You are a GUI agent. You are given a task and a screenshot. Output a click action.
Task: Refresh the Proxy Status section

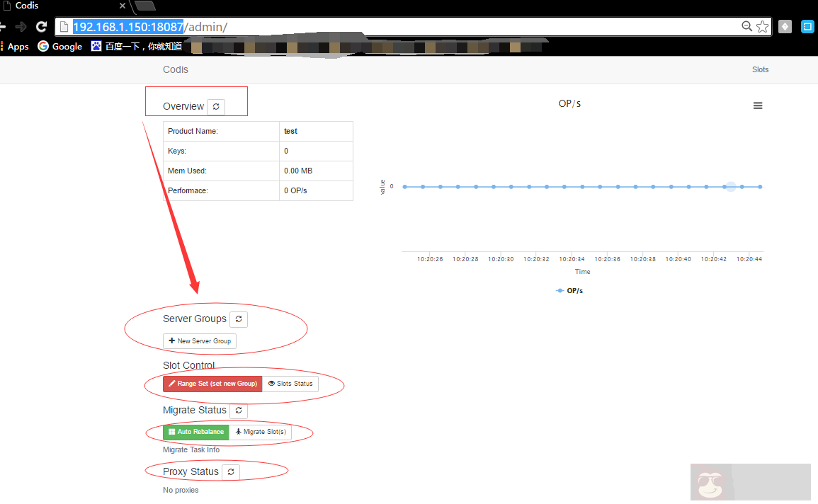(x=231, y=472)
